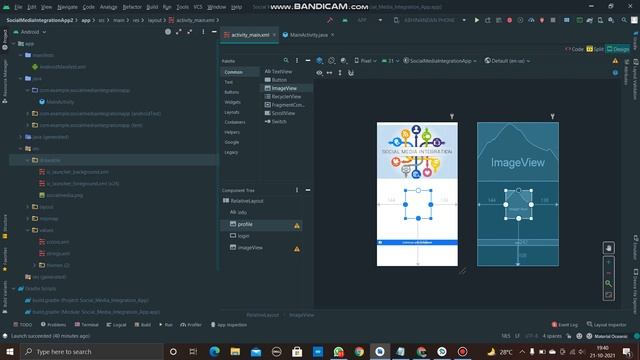Click warning icon beside imageView component

(x=297, y=249)
